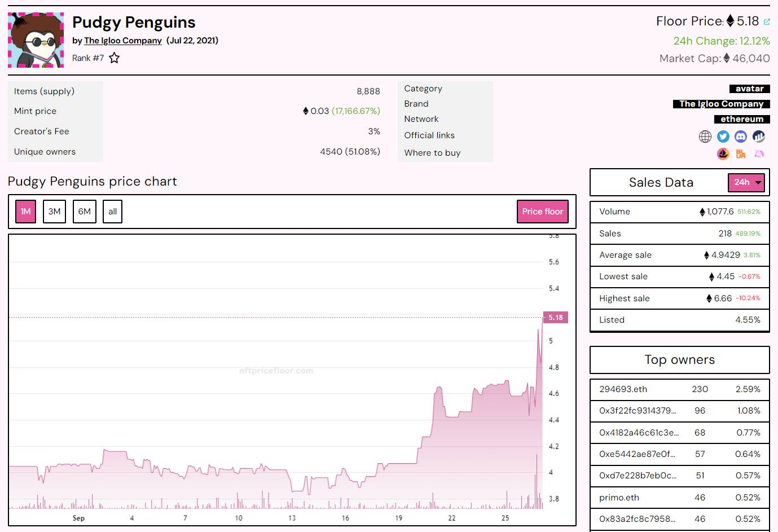Click the Where to buy label
This screenshot has width=778, height=532.
(432, 153)
